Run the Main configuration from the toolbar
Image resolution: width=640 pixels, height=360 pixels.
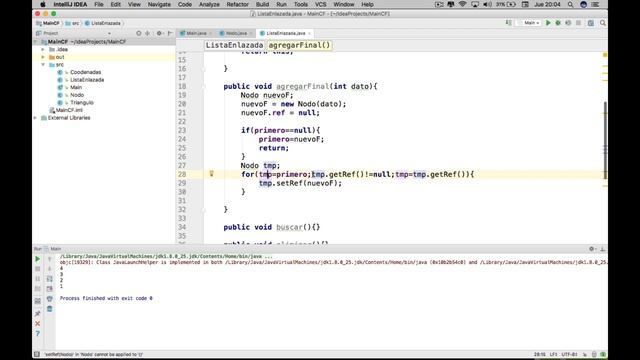[x=548, y=23]
